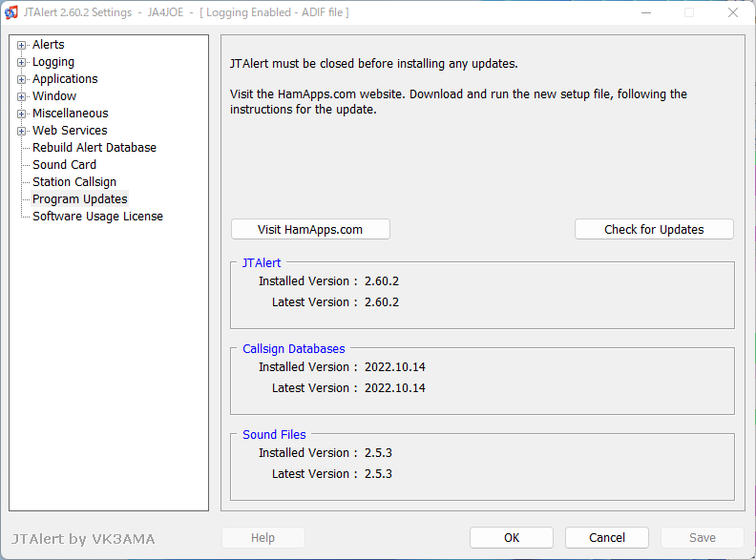Select Logging in the settings tree
The width and height of the screenshot is (756, 560).
click(53, 62)
